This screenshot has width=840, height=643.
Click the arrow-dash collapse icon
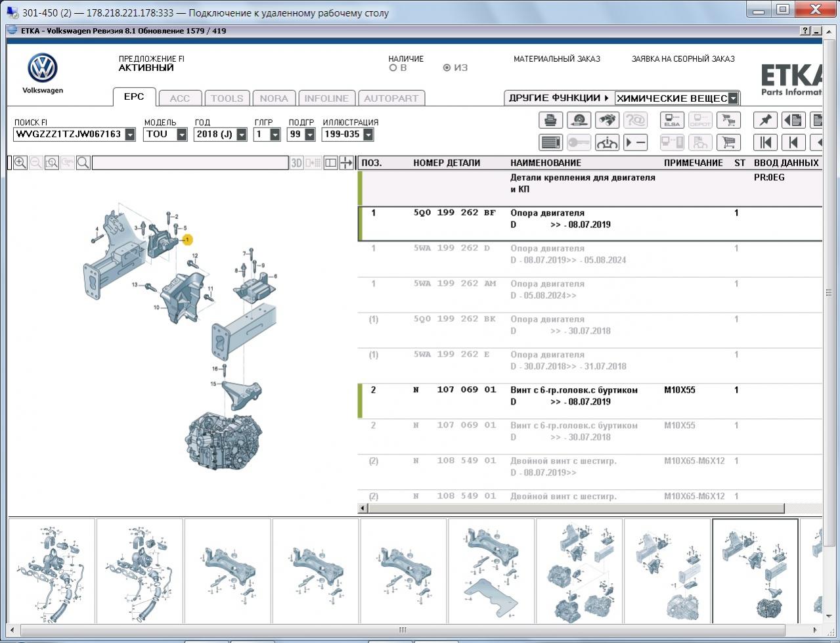tap(635, 143)
